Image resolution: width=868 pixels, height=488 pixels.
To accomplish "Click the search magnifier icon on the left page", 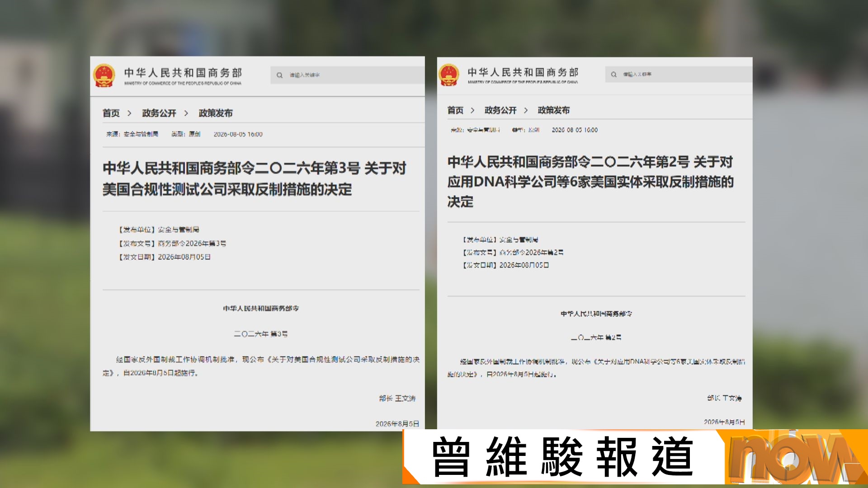I will point(279,75).
